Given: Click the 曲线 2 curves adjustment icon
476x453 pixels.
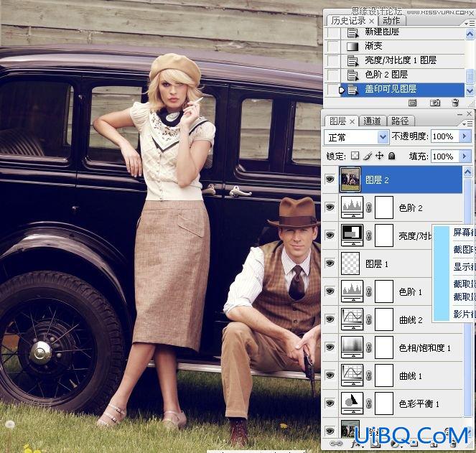Looking at the screenshot, I should (x=352, y=319).
